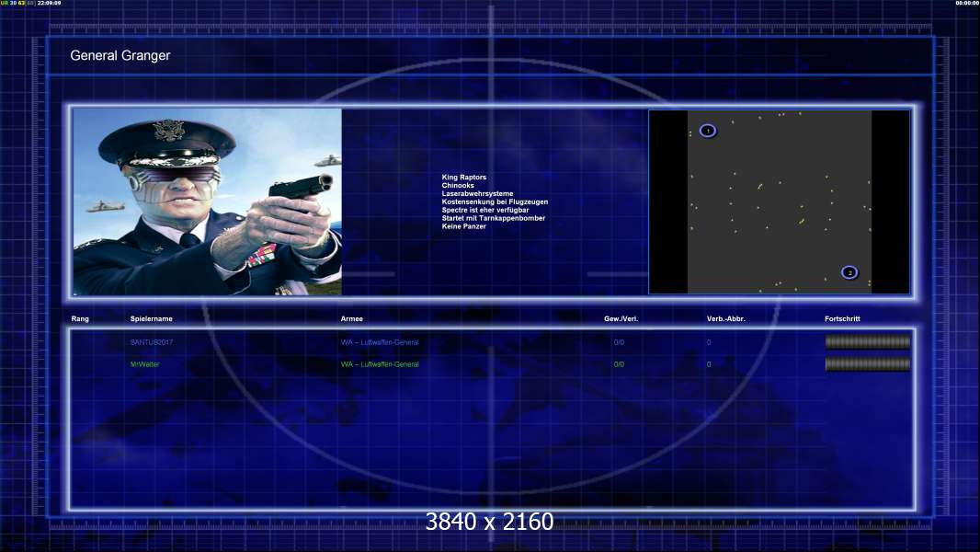The width and height of the screenshot is (980, 552).
Task: Click the 'Spielername' column header
Action: click(152, 319)
